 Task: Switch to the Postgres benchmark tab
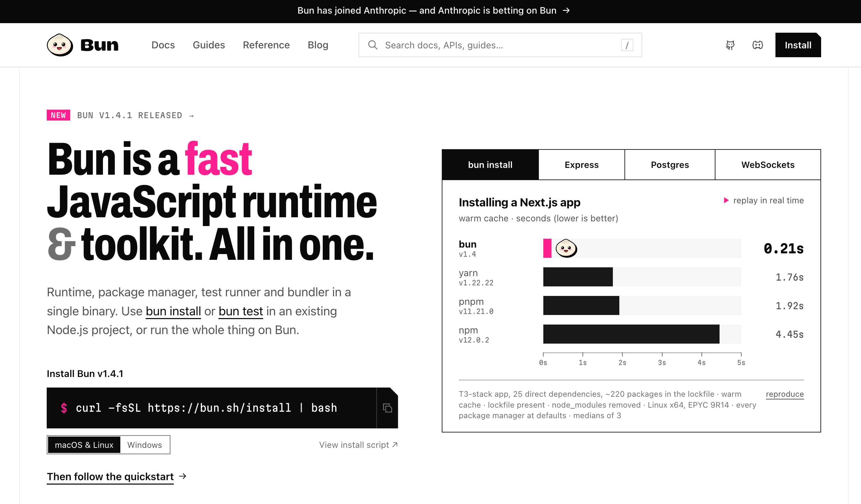click(670, 164)
